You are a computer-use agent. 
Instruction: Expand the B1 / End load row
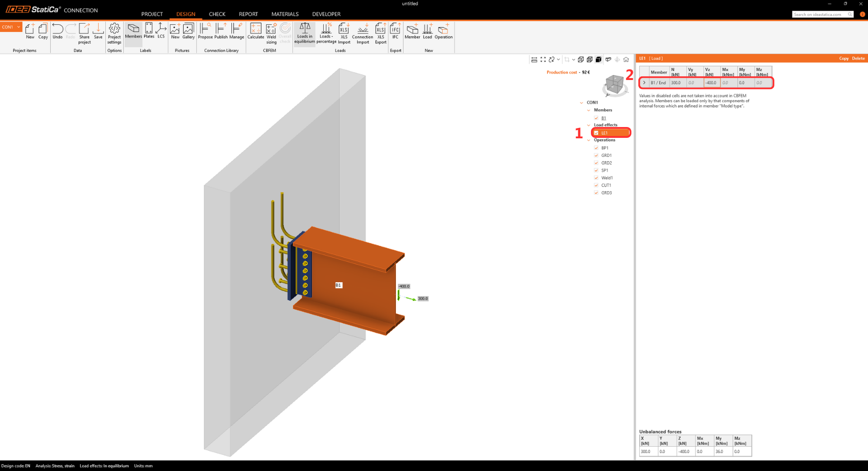pos(644,83)
